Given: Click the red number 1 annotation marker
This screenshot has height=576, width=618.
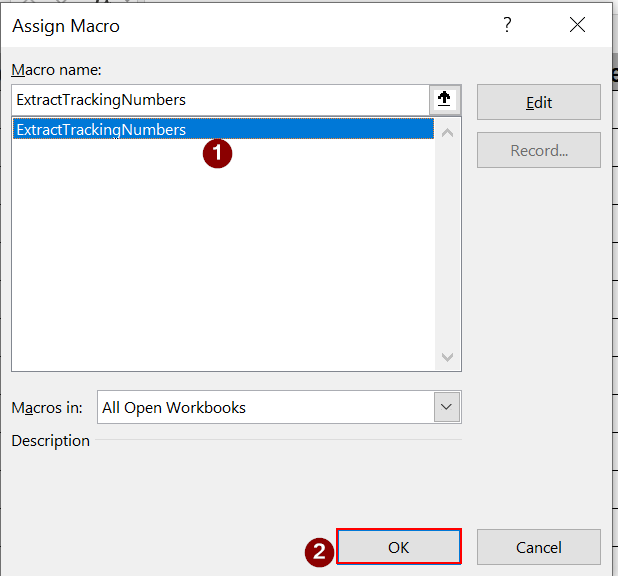Looking at the screenshot, I should [217, 153].
